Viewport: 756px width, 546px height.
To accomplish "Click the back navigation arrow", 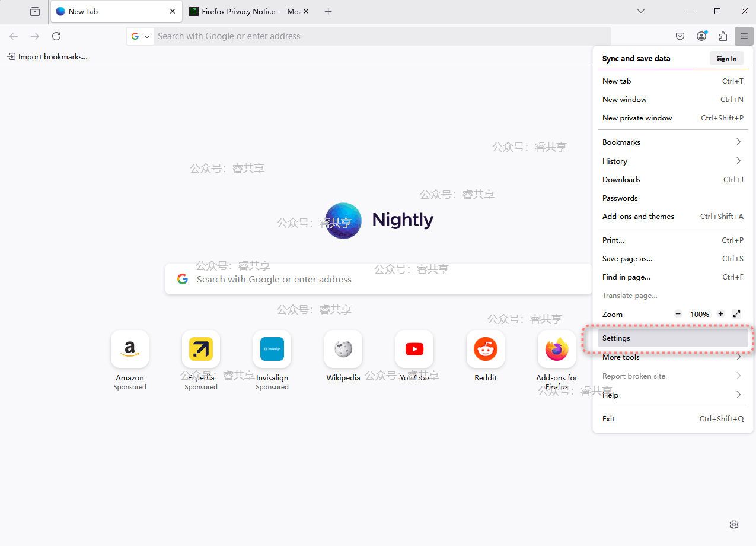I will tap(14, 36).
